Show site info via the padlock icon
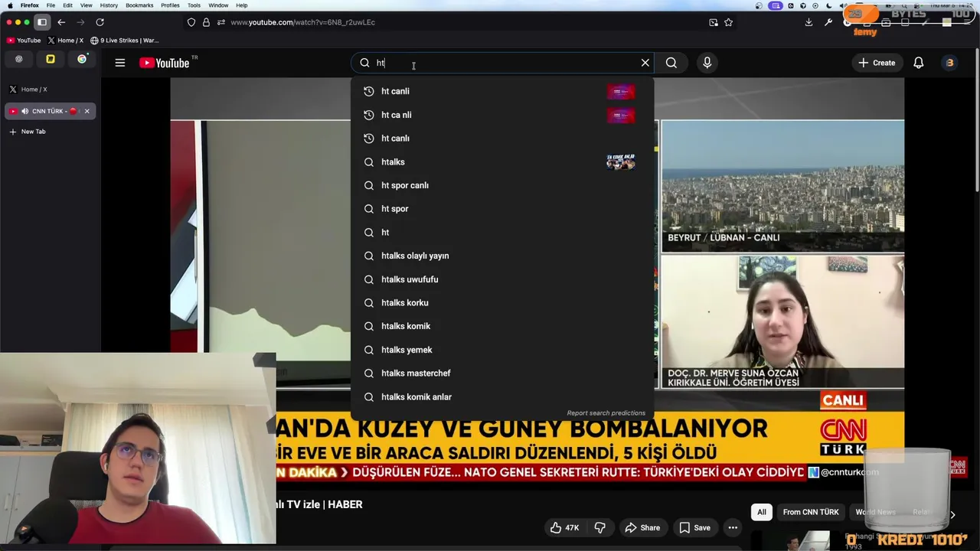 206,22
